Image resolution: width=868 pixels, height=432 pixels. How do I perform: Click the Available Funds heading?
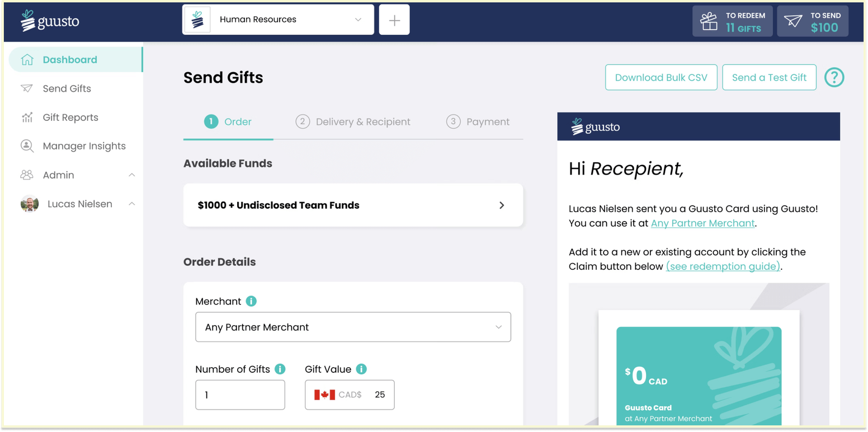228,163
